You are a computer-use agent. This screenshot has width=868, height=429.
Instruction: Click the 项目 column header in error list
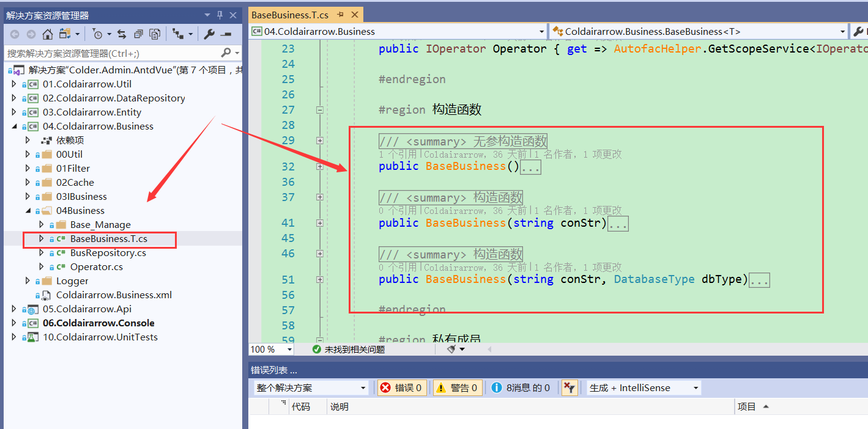coord(747,406)
